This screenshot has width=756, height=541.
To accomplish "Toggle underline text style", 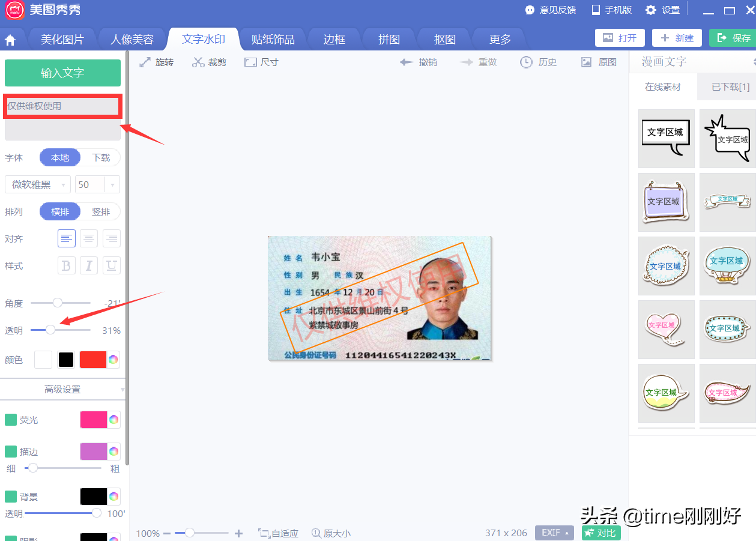I will click(112, 265).
